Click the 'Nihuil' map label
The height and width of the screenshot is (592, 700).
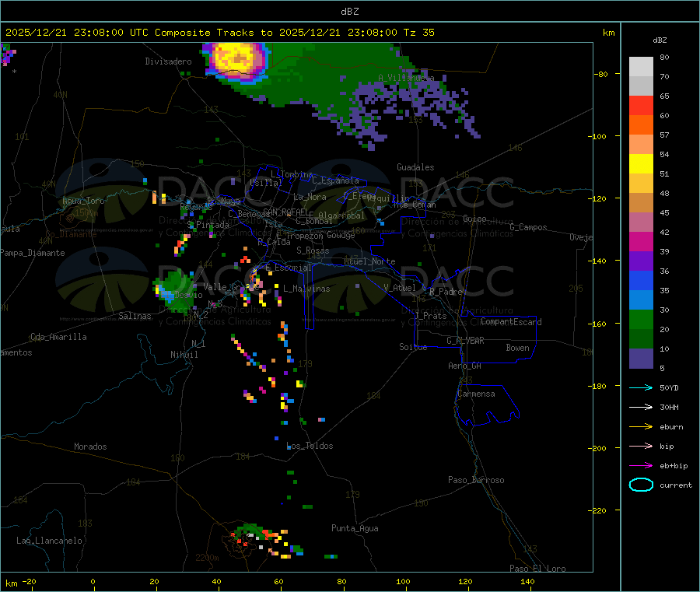pos(184,355)
